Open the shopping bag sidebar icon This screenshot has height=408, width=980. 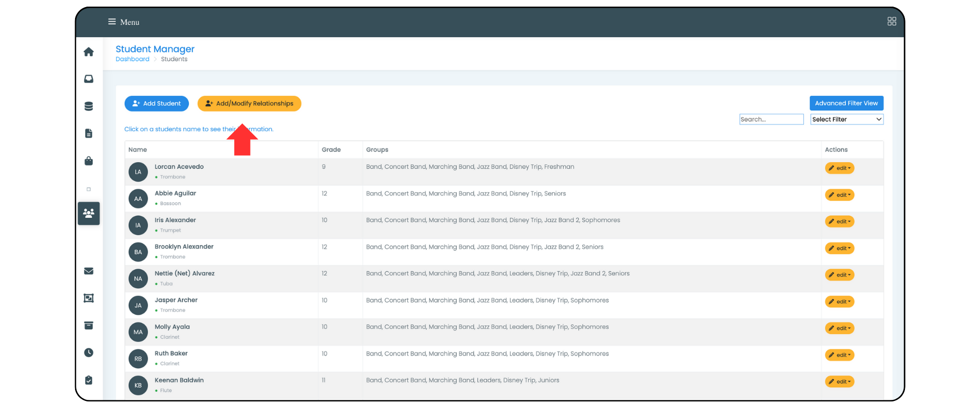click(89, 161)
